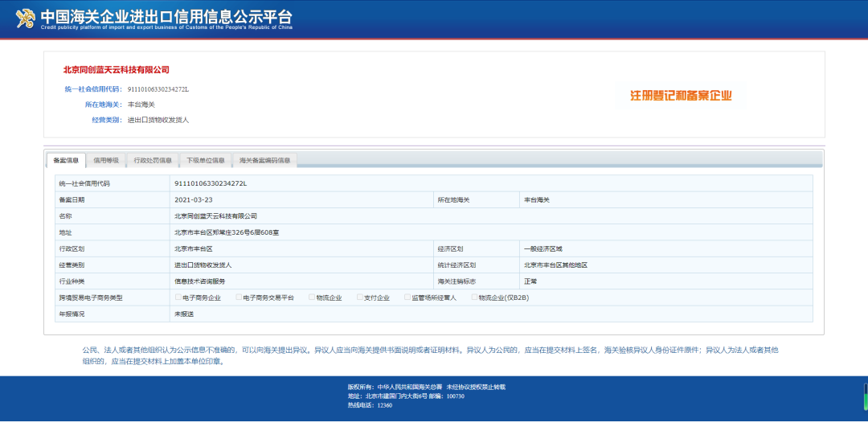Image resolution: width=868 pixels, height=439 pixels.
Task: Enable the 物流企业 checkbox
Action: pyautogui.click(x=312, y=297)
